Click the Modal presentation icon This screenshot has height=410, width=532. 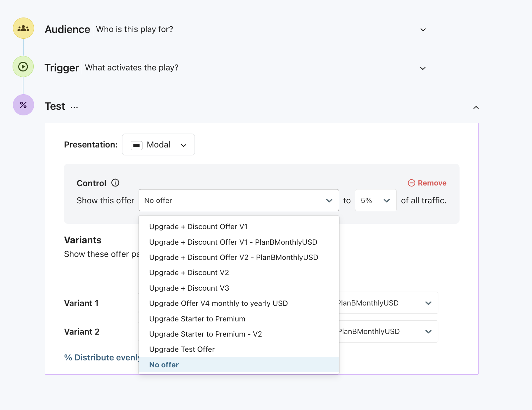pyautogui.click(x=136, y=145)
